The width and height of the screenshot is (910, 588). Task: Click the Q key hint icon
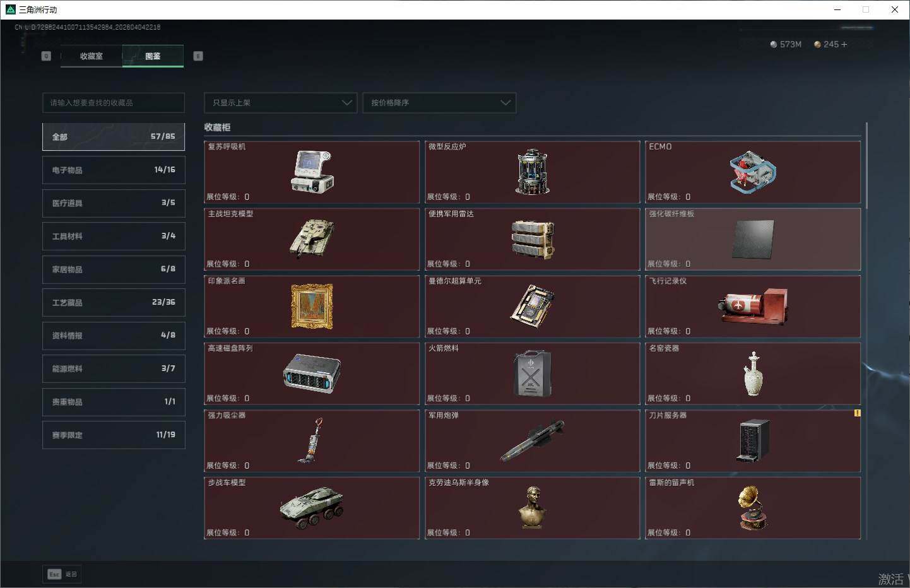coord(46,56)
